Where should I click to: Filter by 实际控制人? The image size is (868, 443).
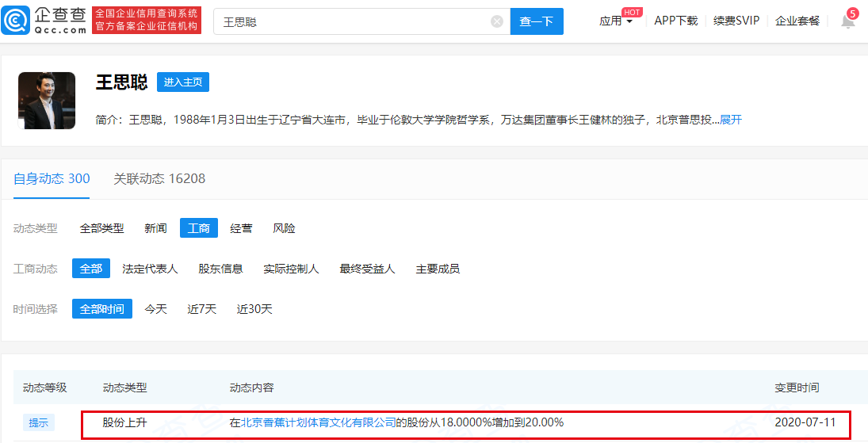point(291,269)
